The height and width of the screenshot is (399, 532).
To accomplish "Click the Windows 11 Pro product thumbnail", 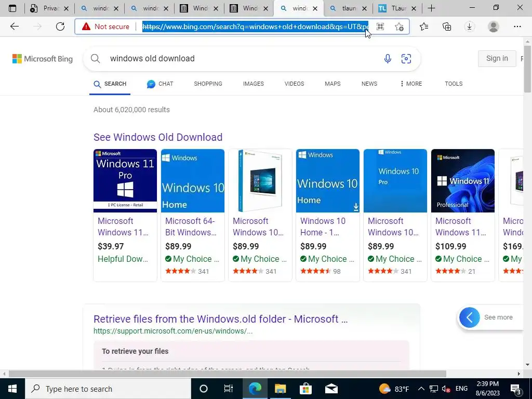I will coord(125,181).
